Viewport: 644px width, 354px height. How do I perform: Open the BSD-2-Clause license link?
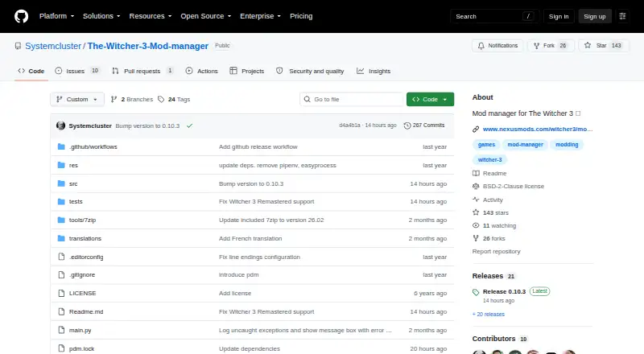pos(509,186)
